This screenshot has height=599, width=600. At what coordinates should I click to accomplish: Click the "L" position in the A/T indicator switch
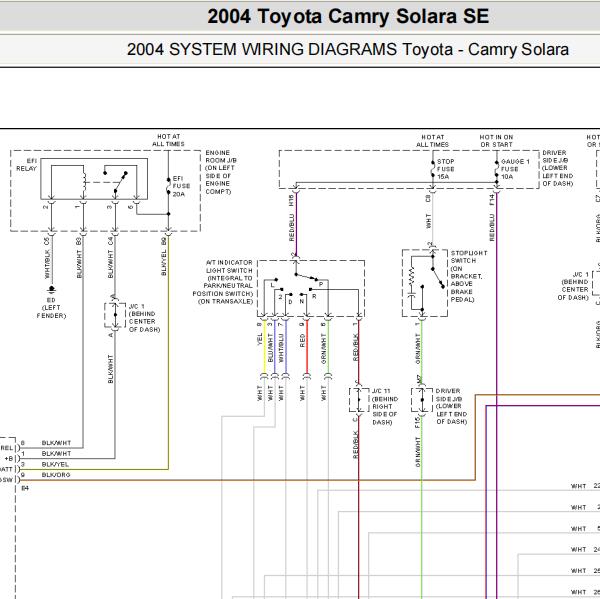(272, 285)
